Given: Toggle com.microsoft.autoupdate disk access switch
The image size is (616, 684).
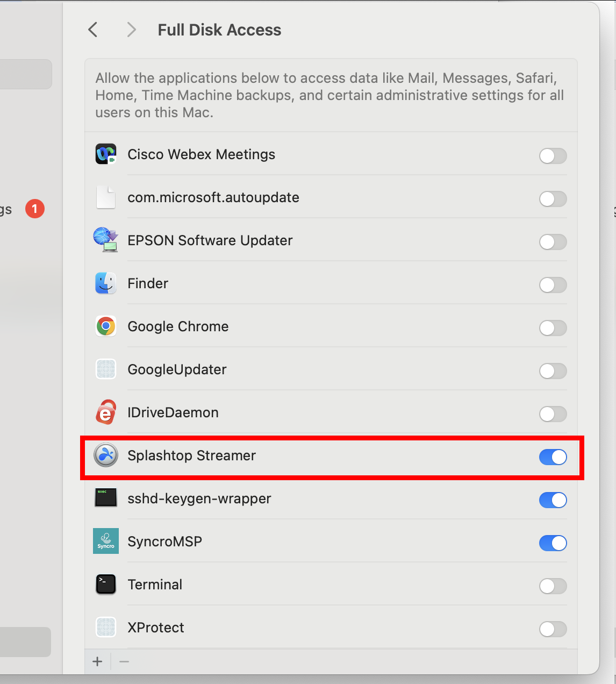Looking at the screenshot, I should tap(553, 199).
